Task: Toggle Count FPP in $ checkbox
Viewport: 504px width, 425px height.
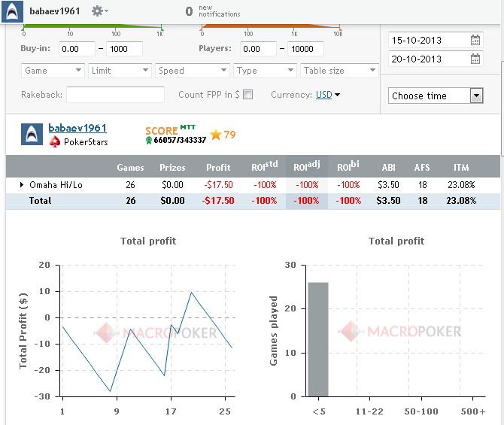Action: pyautogui.click(x=247, y=95)
